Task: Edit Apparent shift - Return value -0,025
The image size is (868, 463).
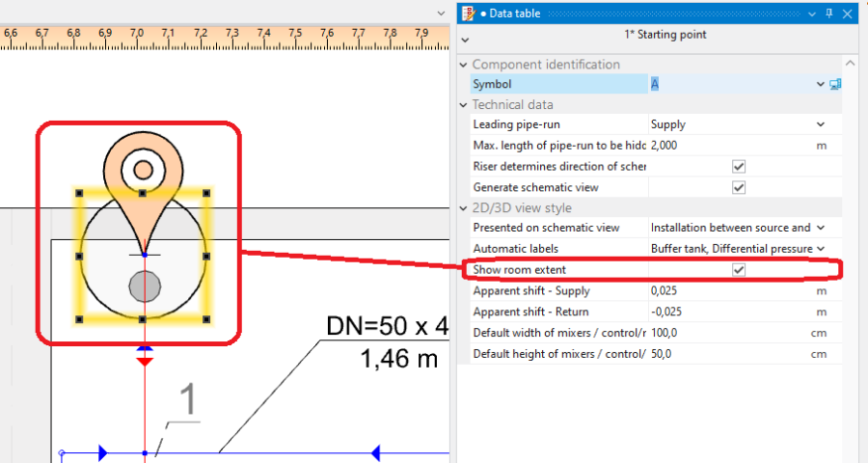Action: tap(665, 312)
